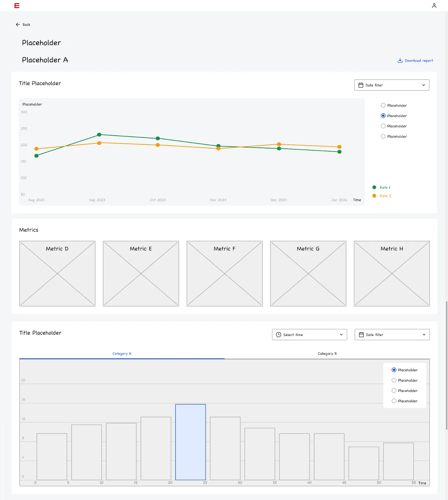
Task: Click the green Rate 1 legend dot
Action: click(374, 187)
